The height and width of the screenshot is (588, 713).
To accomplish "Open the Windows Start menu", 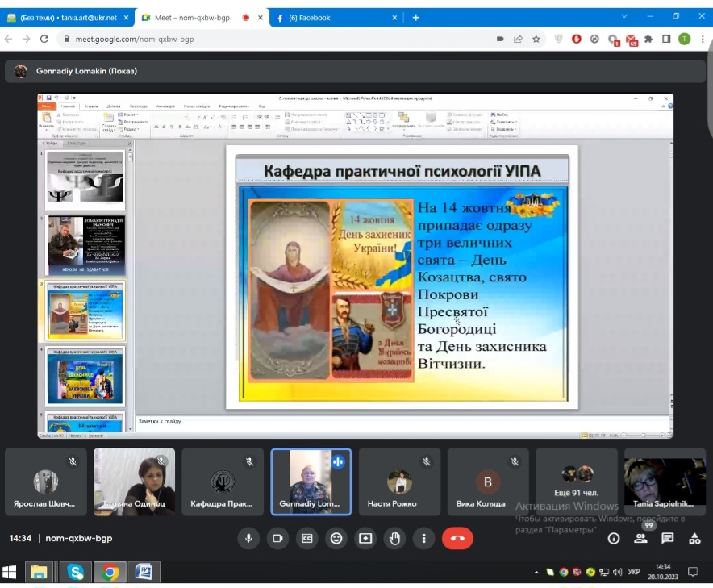I will [9, 572].
